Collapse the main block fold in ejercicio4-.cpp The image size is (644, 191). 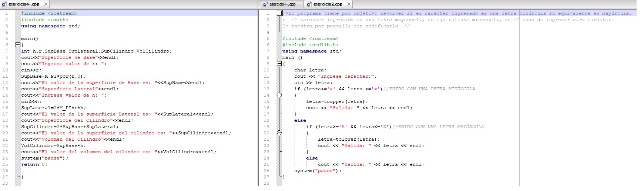pyautogui.click(x=17, y=45)
